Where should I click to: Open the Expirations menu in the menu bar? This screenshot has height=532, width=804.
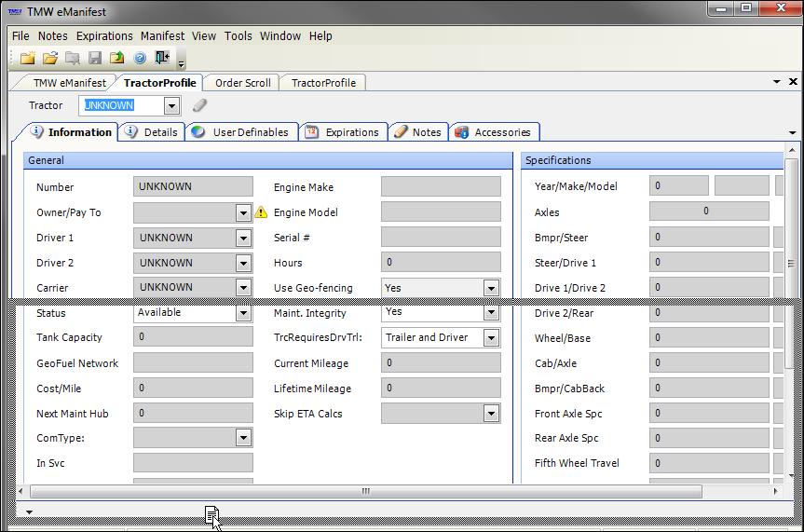pyautogui.click(x=104, y=35)
